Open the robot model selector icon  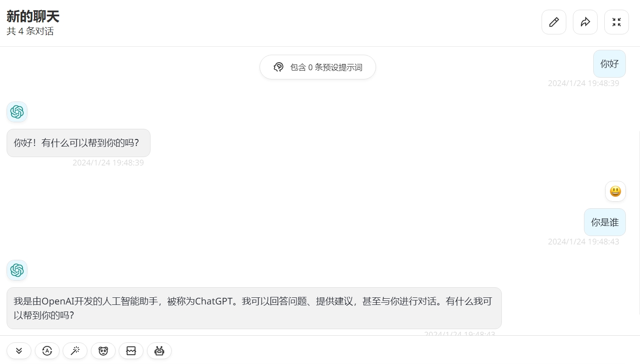159,351
